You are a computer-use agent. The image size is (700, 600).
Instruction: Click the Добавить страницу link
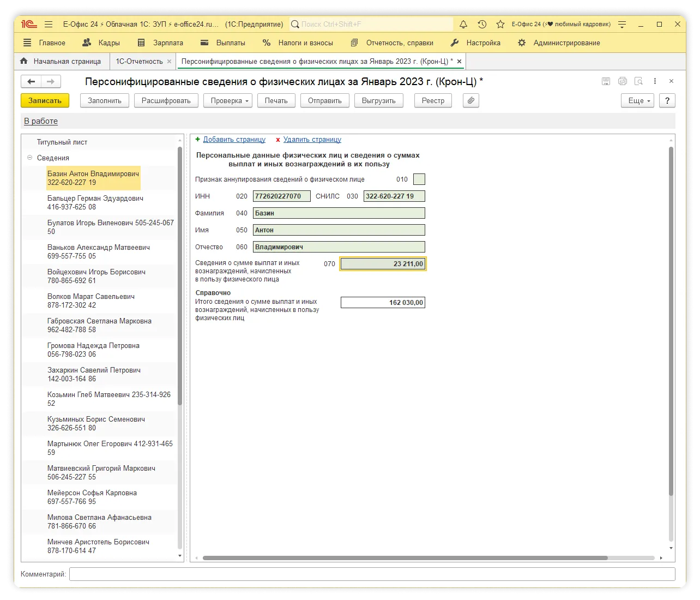coord(234,140)
